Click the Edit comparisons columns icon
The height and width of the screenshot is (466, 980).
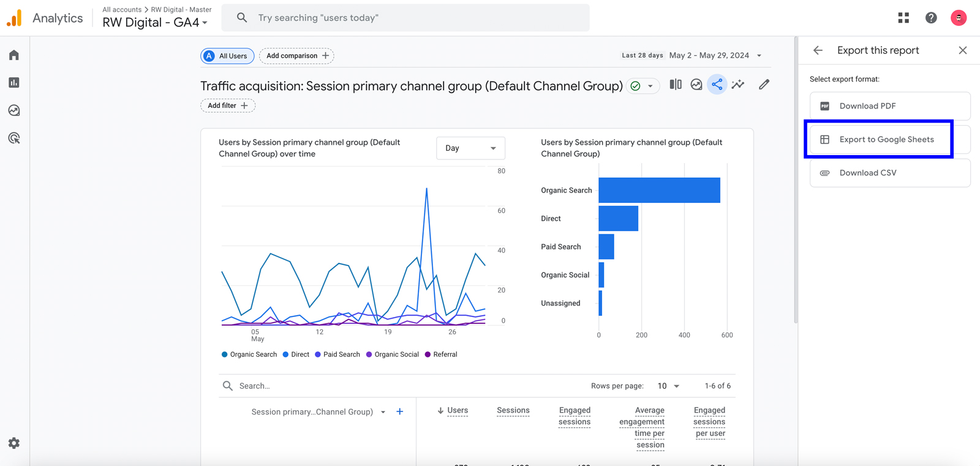tap(676, 85)
